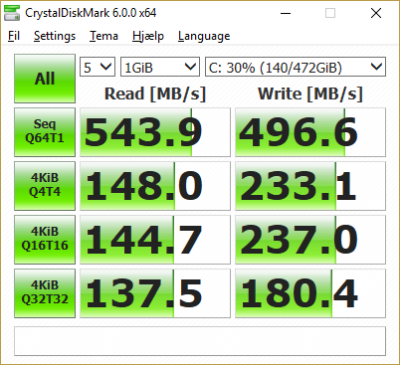Open the test size dropdown showing 1GiB

coord(160,67)
